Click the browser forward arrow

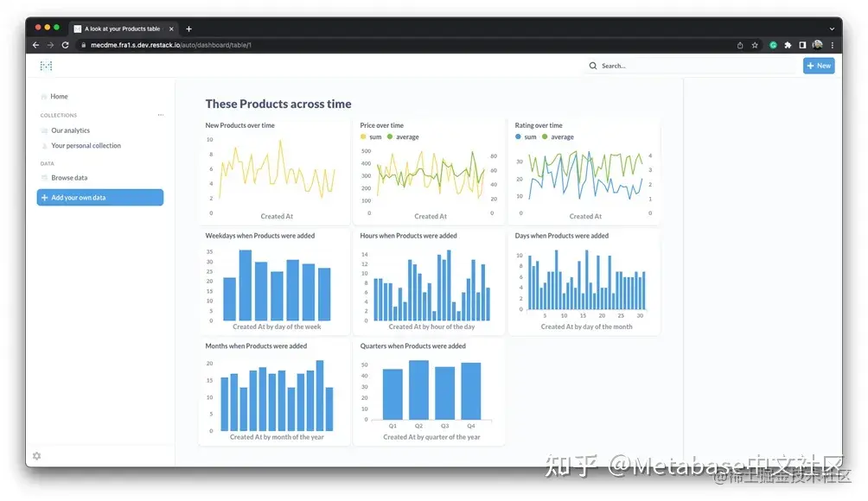(50, 45)
